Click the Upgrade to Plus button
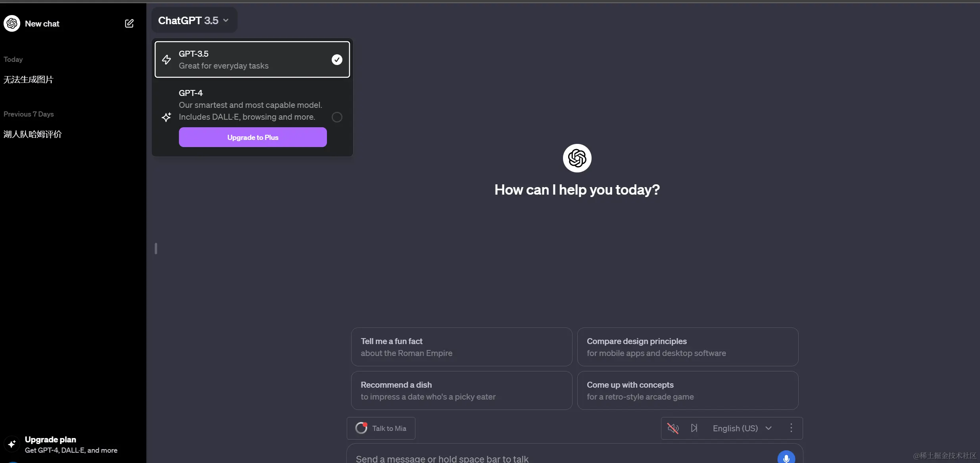The image size is (980, 463). coord(253,137)
